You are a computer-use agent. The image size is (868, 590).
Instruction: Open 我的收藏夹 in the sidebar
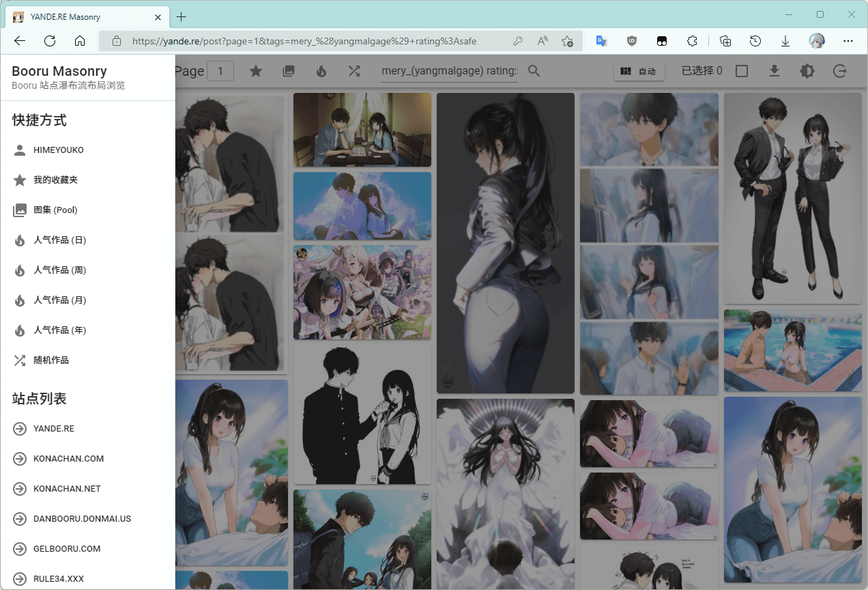(x=55, y=180)
